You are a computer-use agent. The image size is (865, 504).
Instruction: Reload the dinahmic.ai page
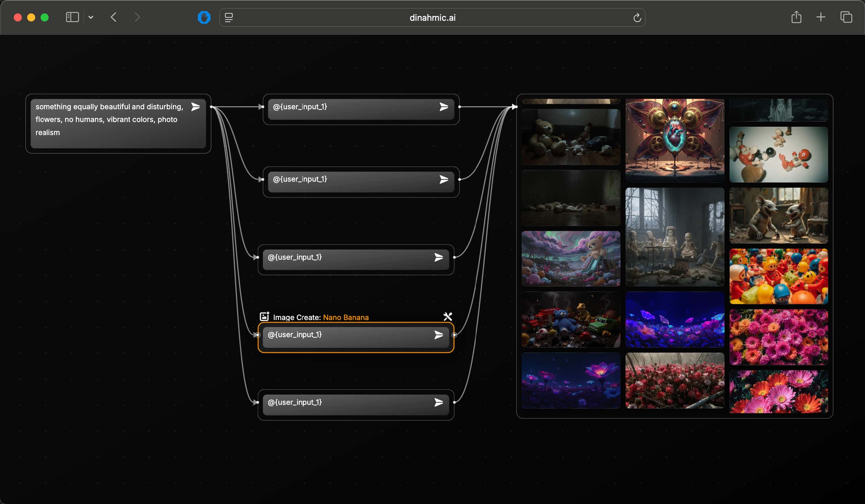click(x=637, y=18)
